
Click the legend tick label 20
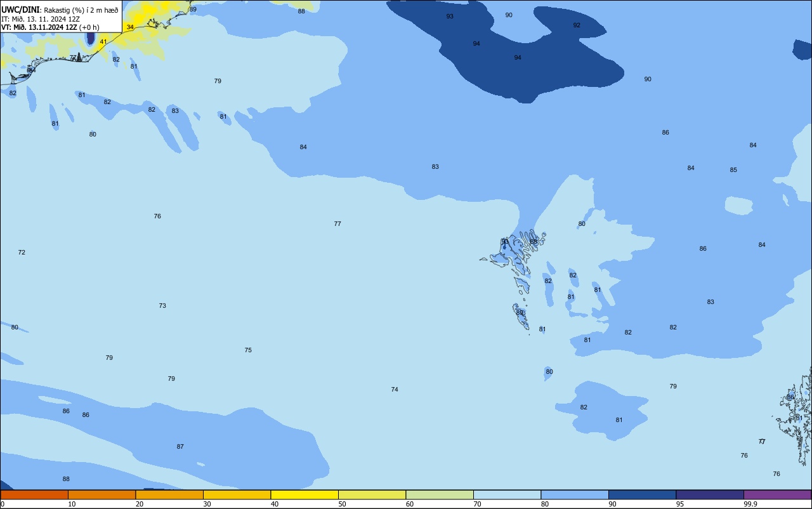click(139, 504)
